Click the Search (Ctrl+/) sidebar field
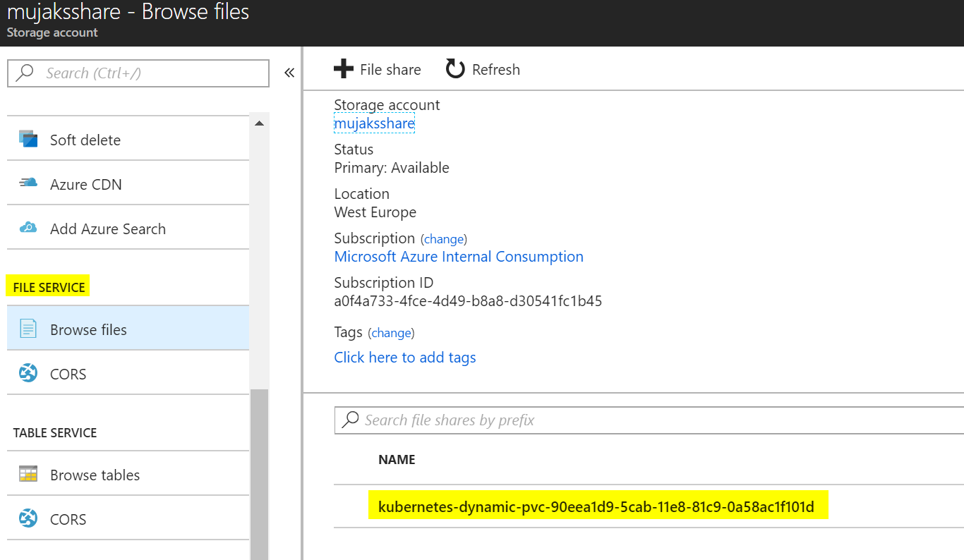Screen dimensions: 964x560 coord(138,73)
